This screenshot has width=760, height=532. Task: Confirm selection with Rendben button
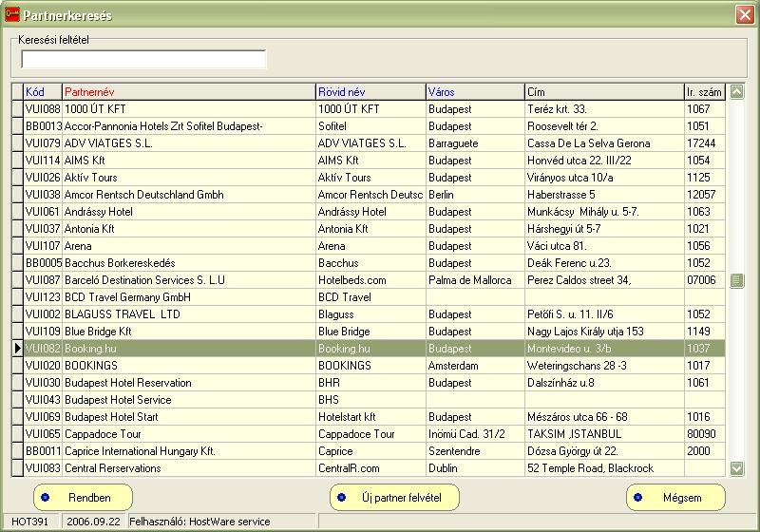click(83, 497)
